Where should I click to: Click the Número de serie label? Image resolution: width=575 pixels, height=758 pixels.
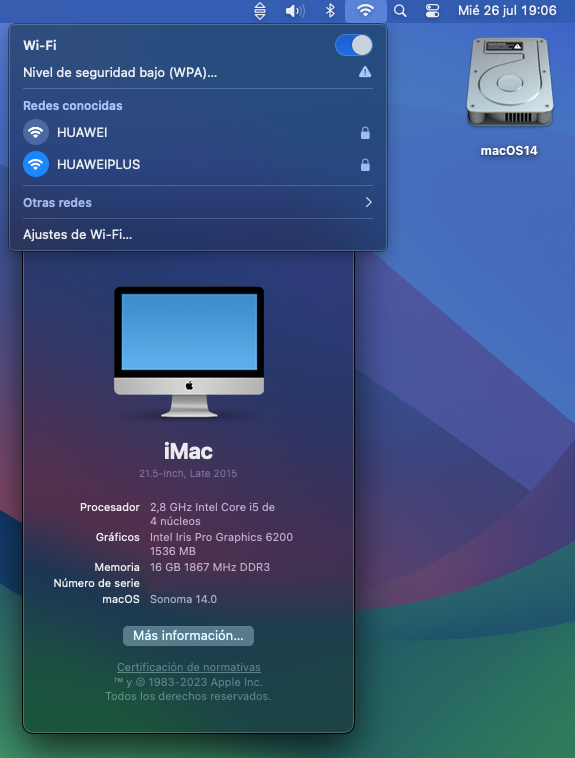(x=96, y=583)
